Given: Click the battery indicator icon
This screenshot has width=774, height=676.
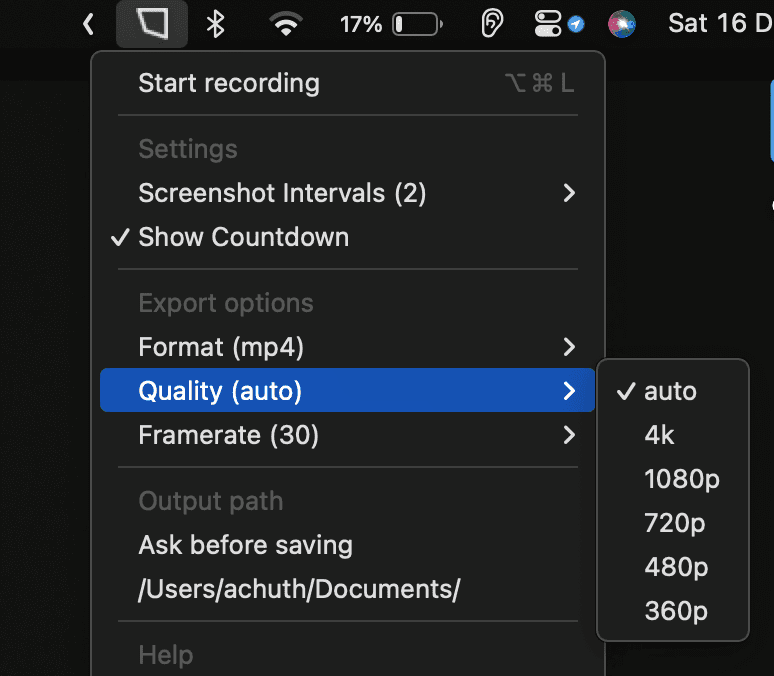Looking at the screenshot, I should click(418, 24).
